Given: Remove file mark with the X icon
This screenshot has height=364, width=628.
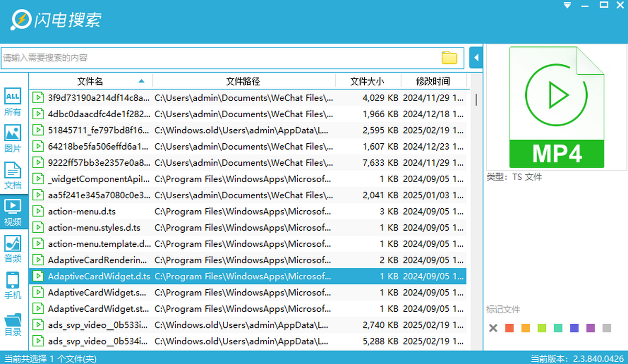Looking at the screenshot, I should coord(493,328).
